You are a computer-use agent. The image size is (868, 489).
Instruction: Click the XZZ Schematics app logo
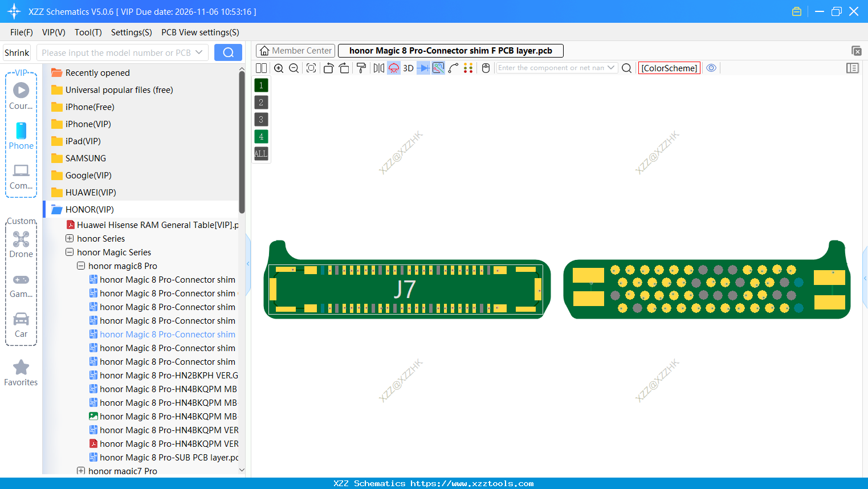[x=14, y=11]
